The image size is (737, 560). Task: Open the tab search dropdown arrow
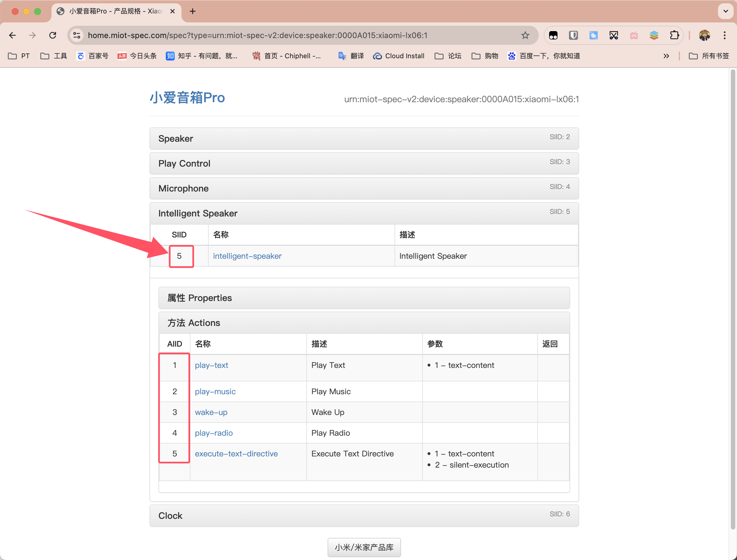(x=726, y=11)
